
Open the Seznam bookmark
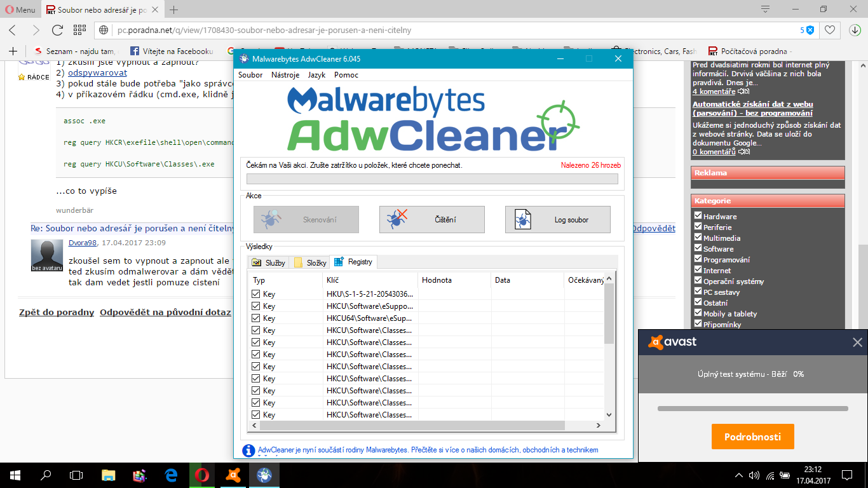75,51
